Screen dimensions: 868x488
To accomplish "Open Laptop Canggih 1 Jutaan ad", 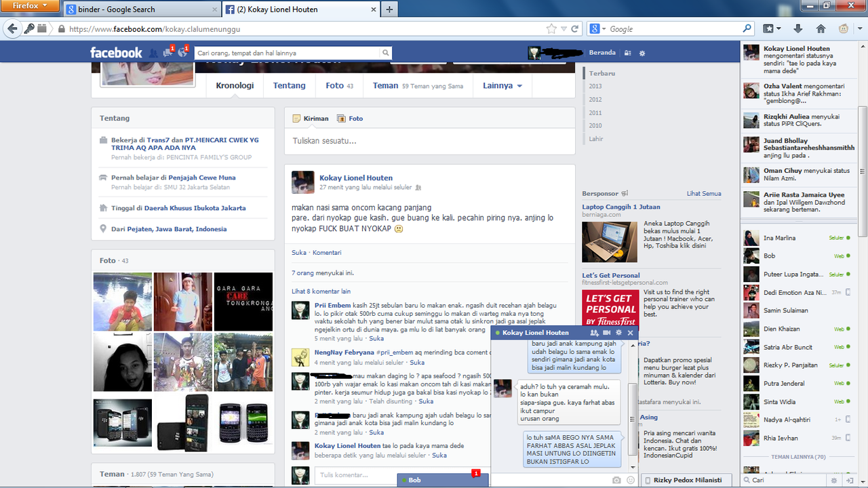I will pos(621,207).
